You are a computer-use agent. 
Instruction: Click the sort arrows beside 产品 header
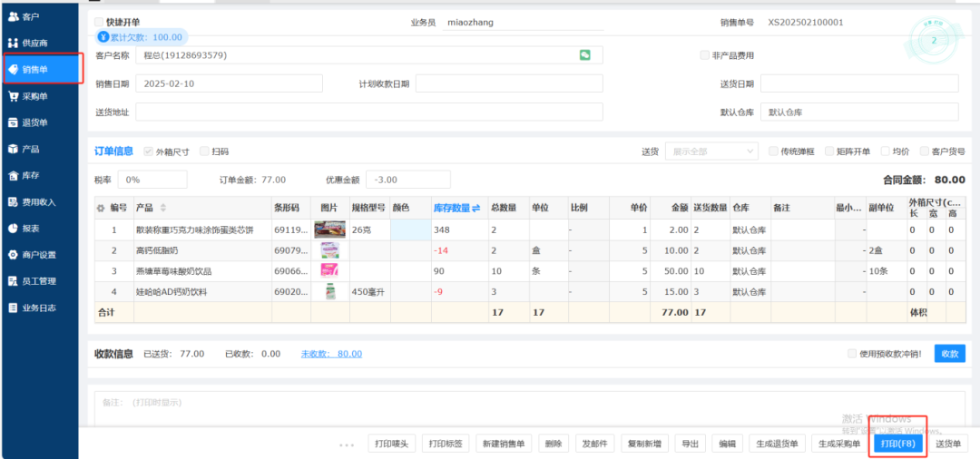163,208
